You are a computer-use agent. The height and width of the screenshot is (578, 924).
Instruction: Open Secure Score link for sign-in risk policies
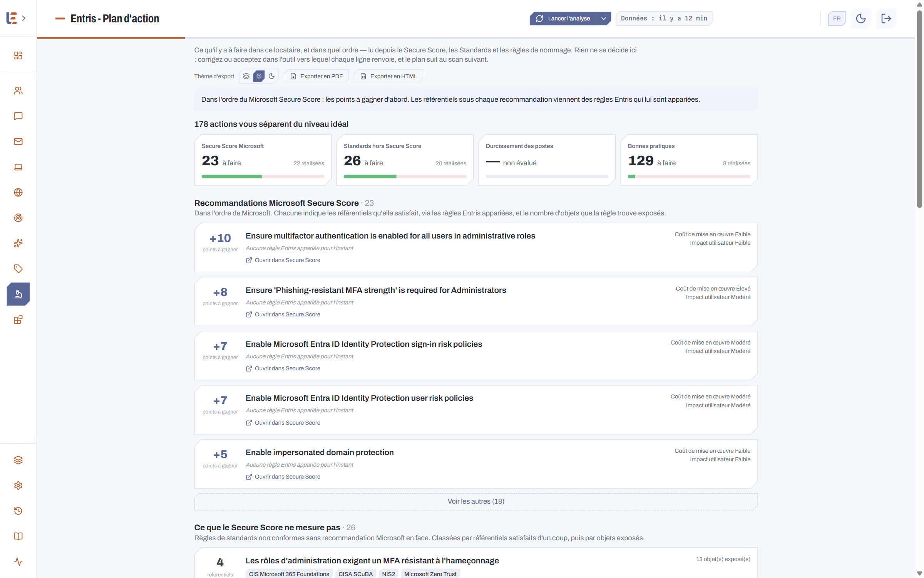point(283,368)
